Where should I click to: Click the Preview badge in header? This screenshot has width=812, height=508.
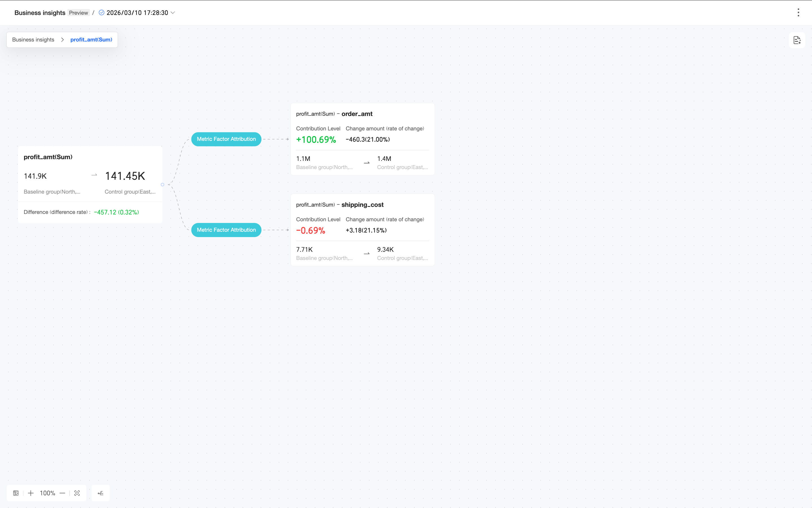[x=78, y=13]
